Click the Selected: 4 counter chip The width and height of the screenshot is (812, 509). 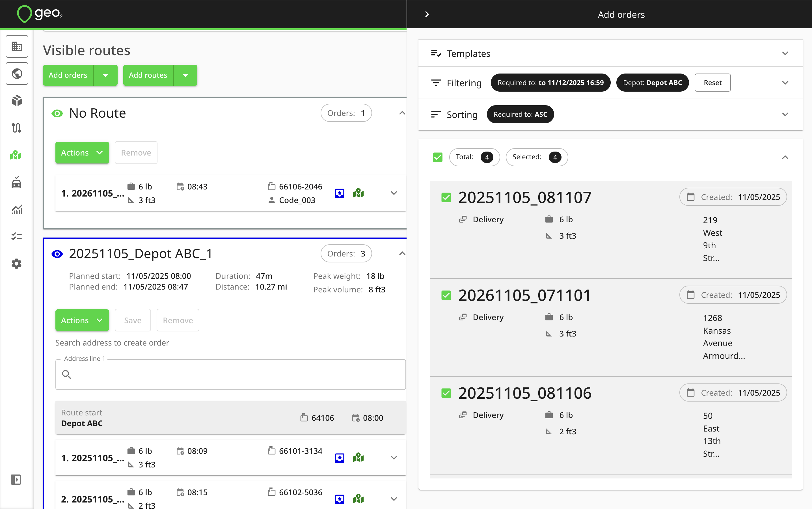537,157
